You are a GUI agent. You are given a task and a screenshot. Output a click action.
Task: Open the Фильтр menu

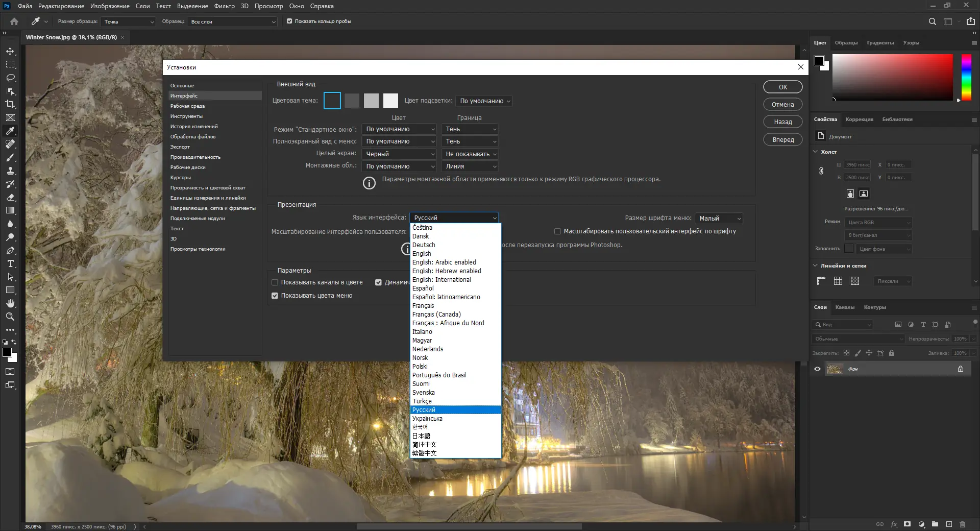(224, 6)
